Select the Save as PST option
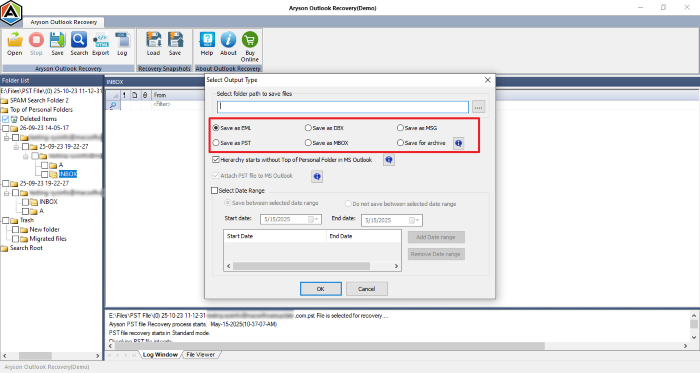 [x=216, y=143]
